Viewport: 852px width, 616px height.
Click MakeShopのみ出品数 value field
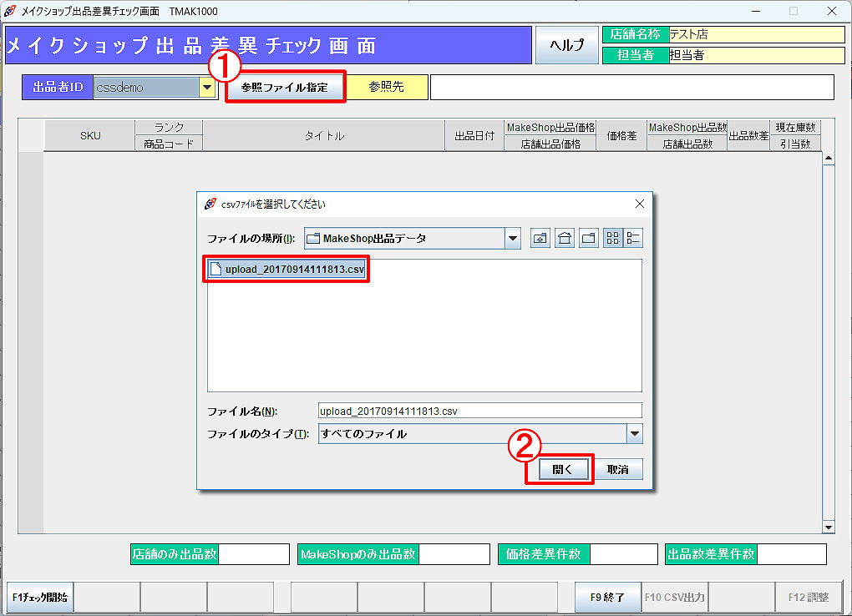(x=454, y=554)
